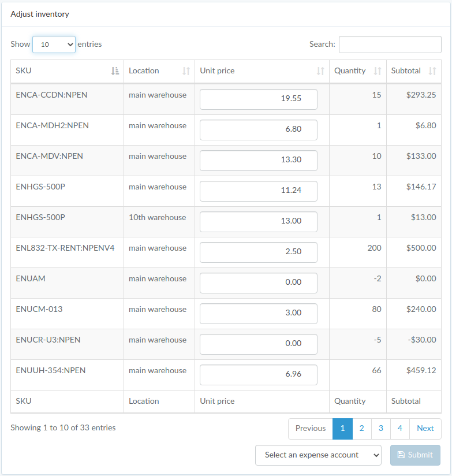Select page 1 in pagination
Image resolution: width=452 pixels, height=476 pixels.
pyautogui.click(x=342, y=428)
